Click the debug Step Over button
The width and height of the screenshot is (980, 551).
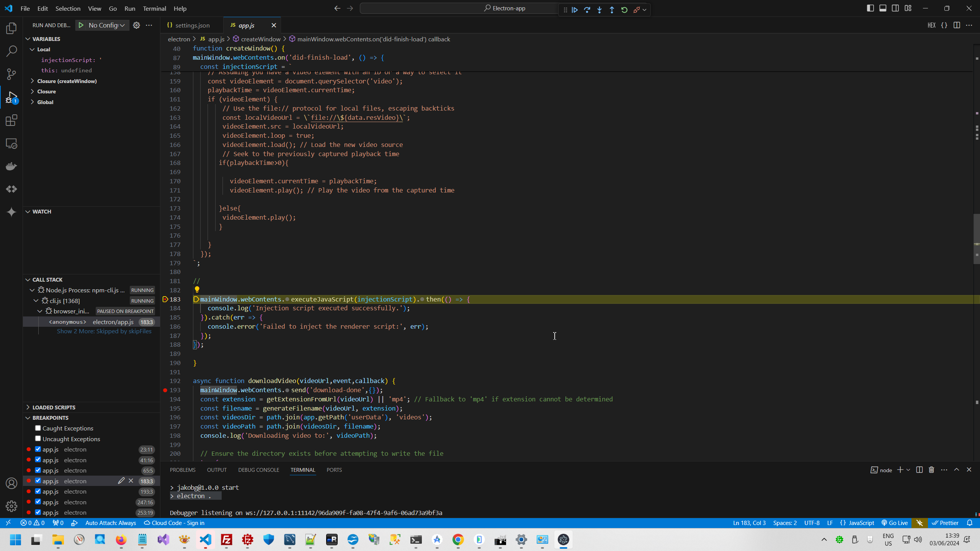[x=587, y=10]
